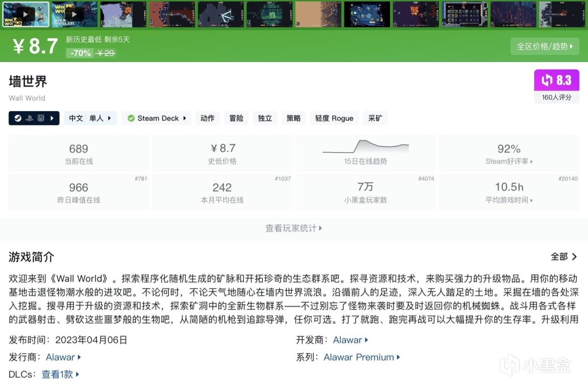The height and width of the screenshot is (386, 588).
Task: Expand the full 游戏简介 via 全部
Action: 564,257
